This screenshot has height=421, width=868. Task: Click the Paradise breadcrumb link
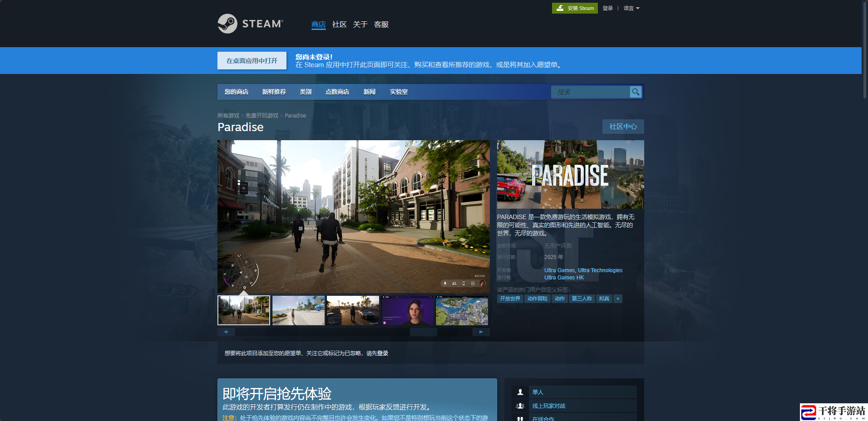tap(295, 116)
